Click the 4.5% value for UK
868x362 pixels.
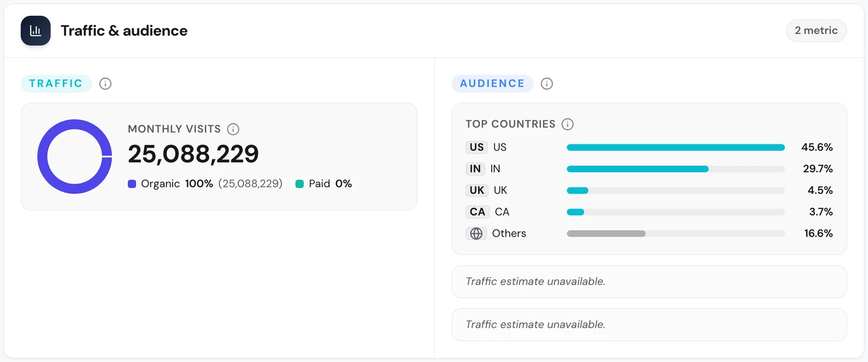(820, 190)
